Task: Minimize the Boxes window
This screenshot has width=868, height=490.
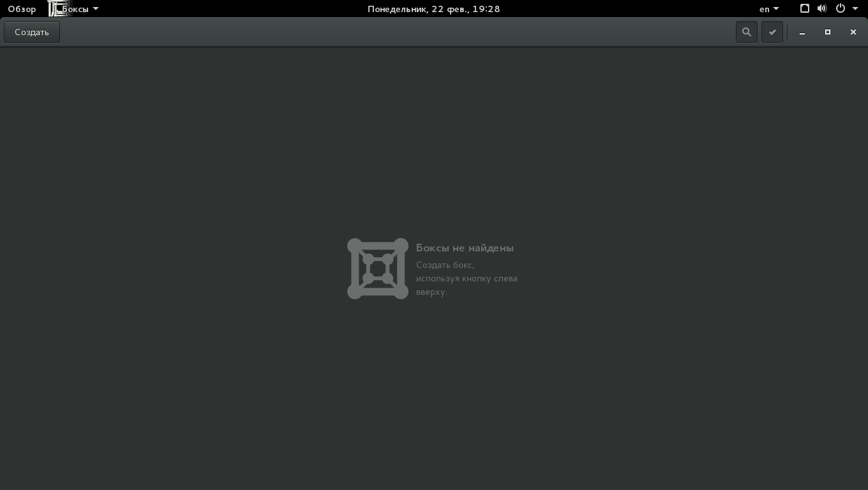Action: [802, 32]
